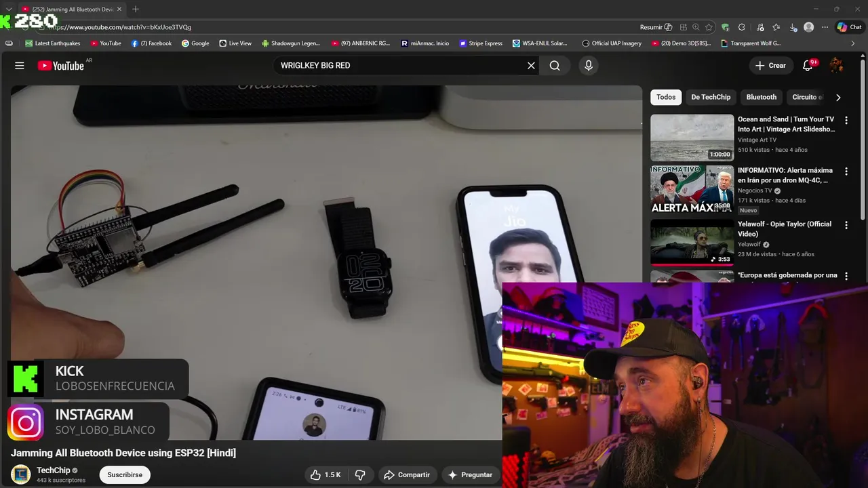Open the browser settings three-dots menu
The width and height of the screenshot is (868, 488).
click(x=825, y=27)
